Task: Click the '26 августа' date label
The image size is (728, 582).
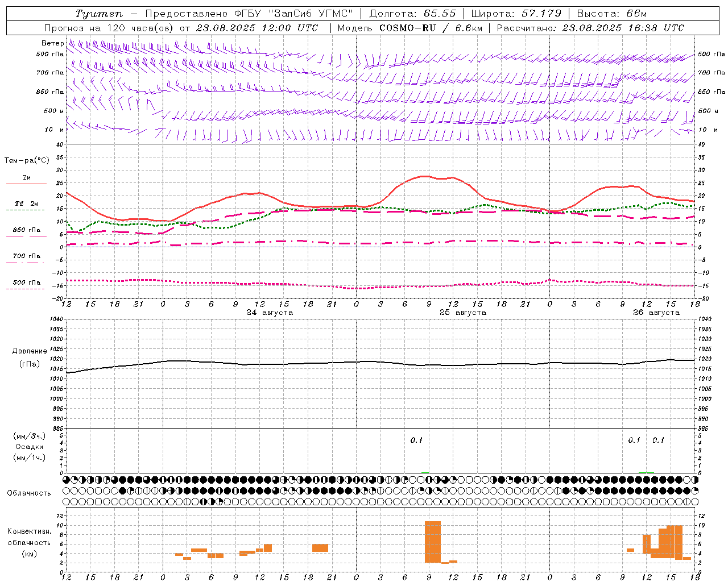Action: coord(656,313)
